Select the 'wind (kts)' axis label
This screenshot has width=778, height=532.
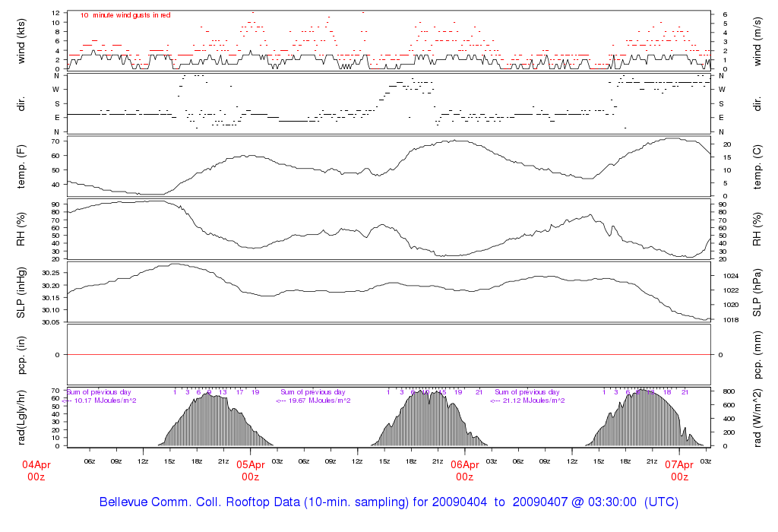(x=21, y=41)
